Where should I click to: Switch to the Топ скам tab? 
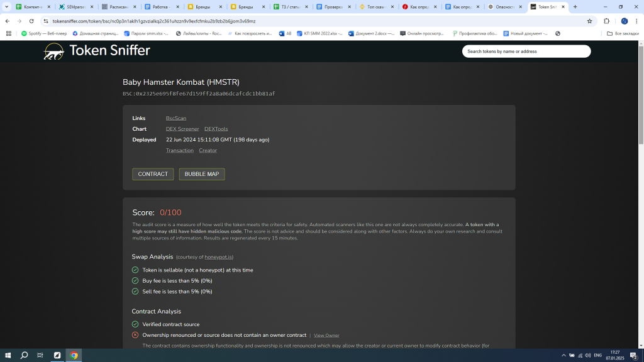(377, 6)
